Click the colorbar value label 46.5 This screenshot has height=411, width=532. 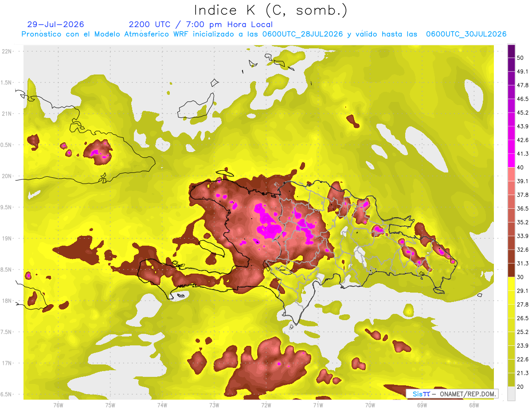click(x=523, y=99)
